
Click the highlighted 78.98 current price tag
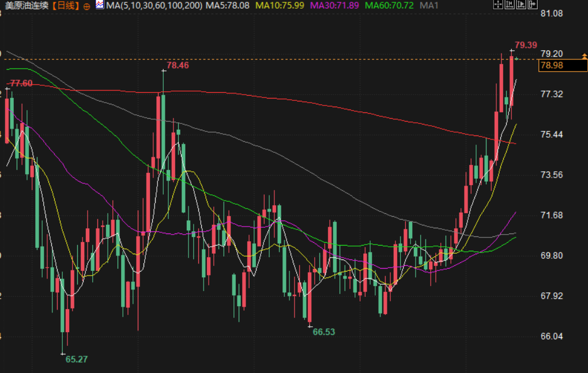pyautogui.click(x=563, y=66)
